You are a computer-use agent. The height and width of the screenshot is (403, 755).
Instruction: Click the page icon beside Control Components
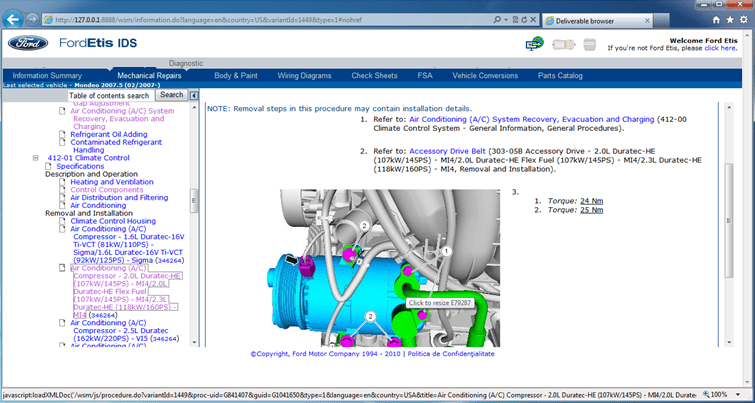(62, 190)
